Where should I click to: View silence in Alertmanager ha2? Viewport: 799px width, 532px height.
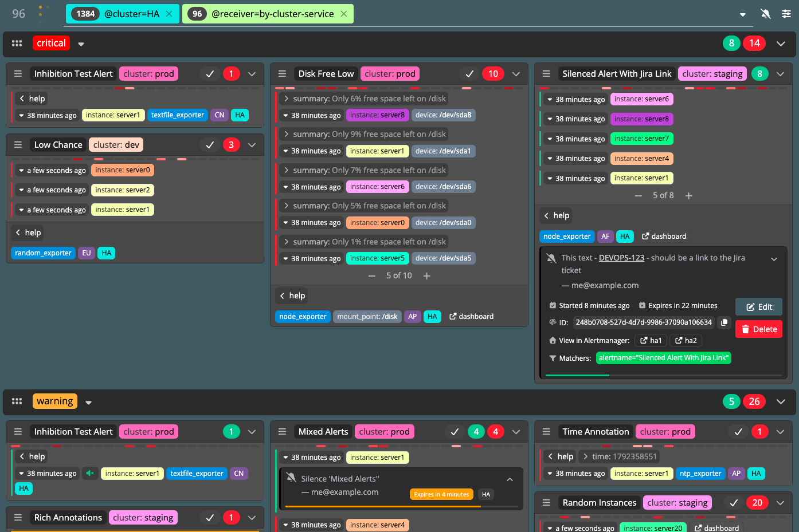click(686, 341)
